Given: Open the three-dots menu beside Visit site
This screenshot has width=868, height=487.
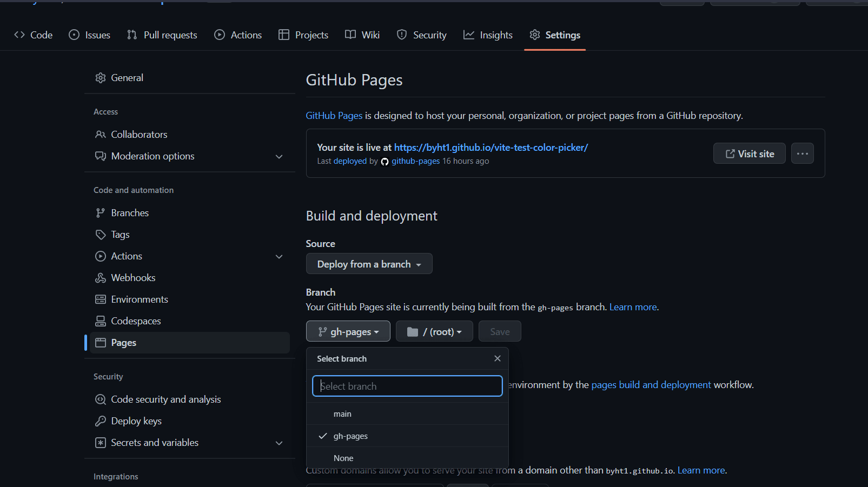Looking at the screenshot, I should pyautogui.click(x=803, y=154).
